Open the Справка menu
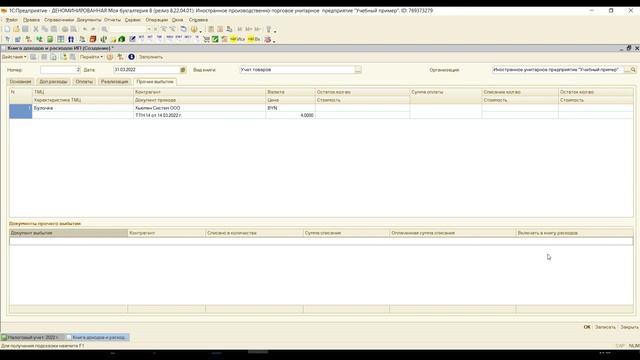 tap(198, 20)
